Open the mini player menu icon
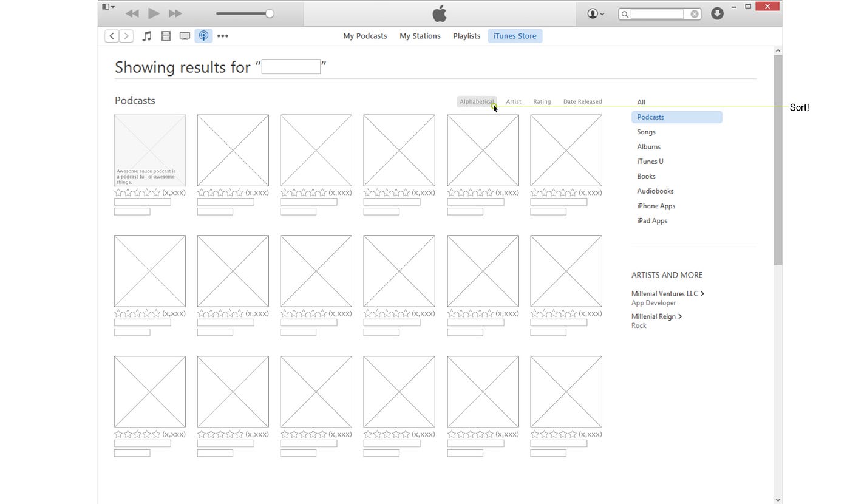Image resolution: width=850 pixels, height=504 pixels. [x=108, y=7]
